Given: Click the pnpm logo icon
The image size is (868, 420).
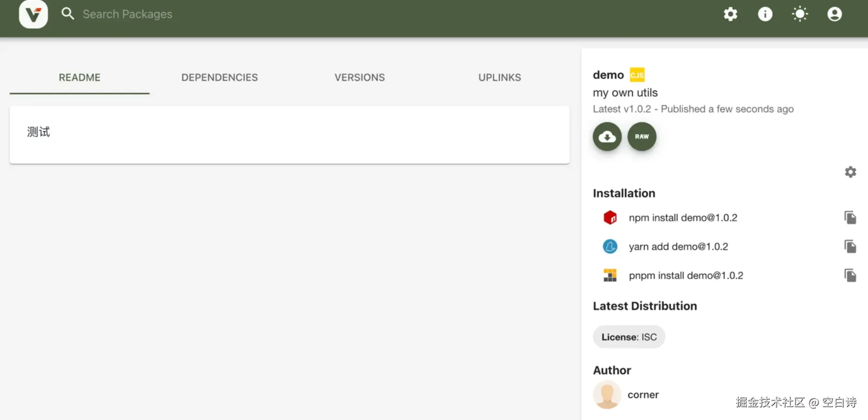Looking at the screenshot, I should [610, 275].
